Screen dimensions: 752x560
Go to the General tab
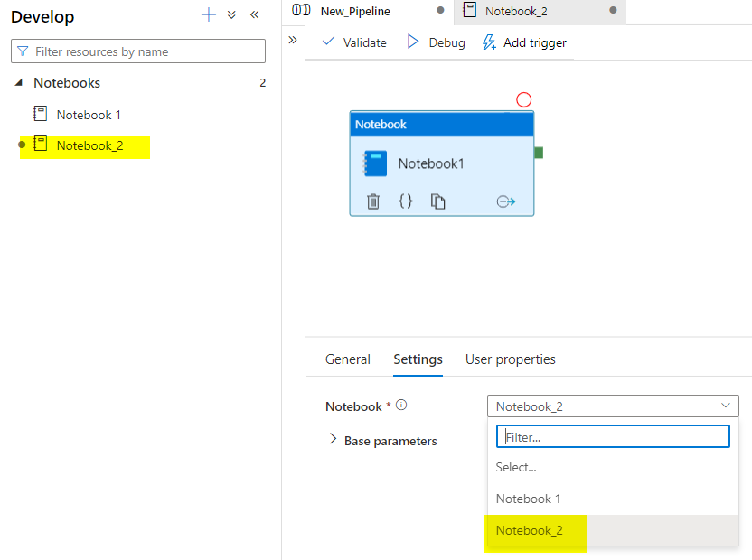348,359
